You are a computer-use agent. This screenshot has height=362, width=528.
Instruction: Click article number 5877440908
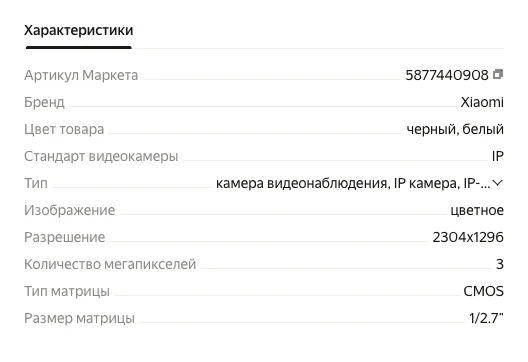(x=447, y=75)
